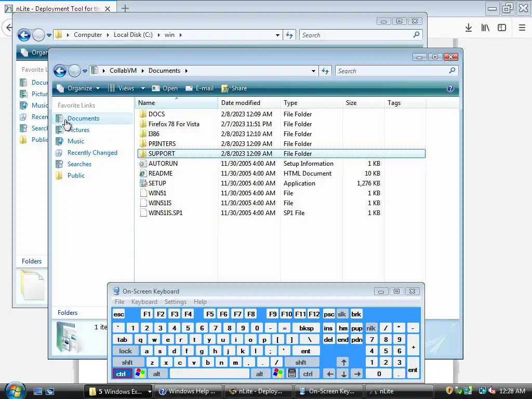Open the On-Screen Keyboard File menu

(119, 302)
